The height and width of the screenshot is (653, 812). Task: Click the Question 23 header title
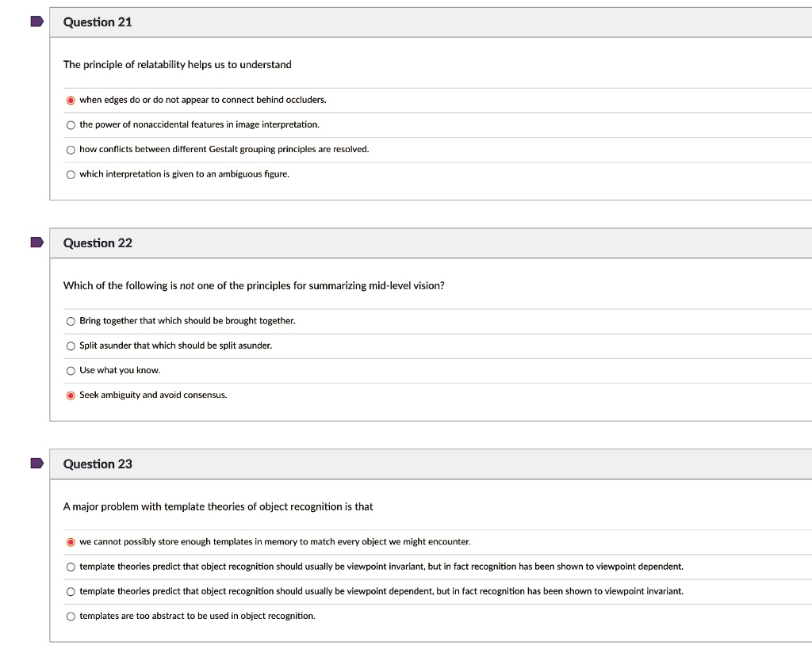click(98, 464)
